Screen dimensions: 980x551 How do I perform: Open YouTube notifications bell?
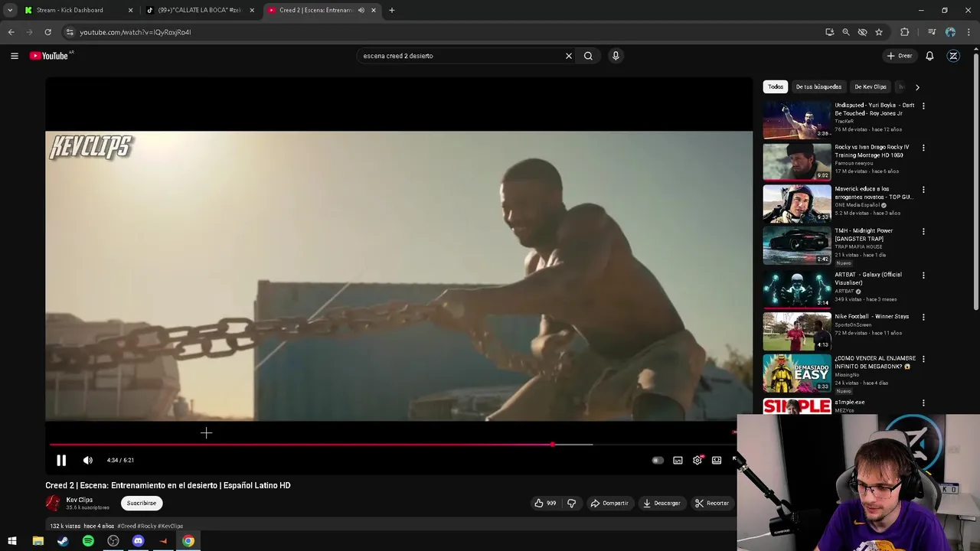pyautogui.click(x=929, y=56)
